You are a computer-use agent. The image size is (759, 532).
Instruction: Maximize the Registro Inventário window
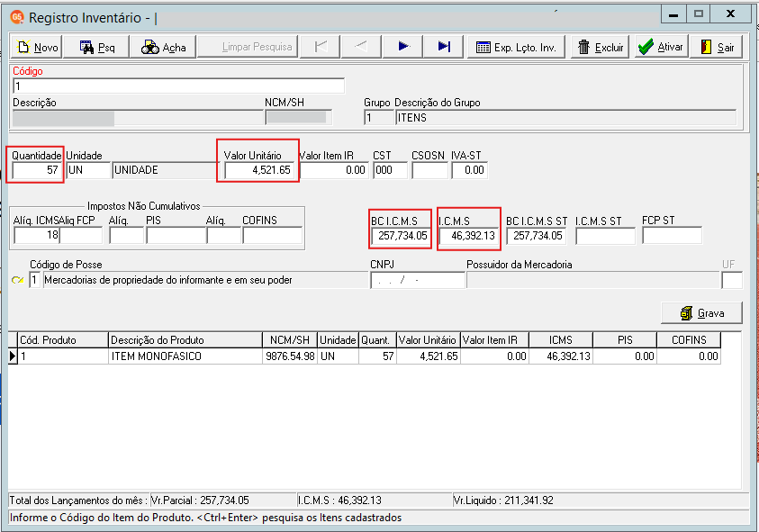point(699,14)
